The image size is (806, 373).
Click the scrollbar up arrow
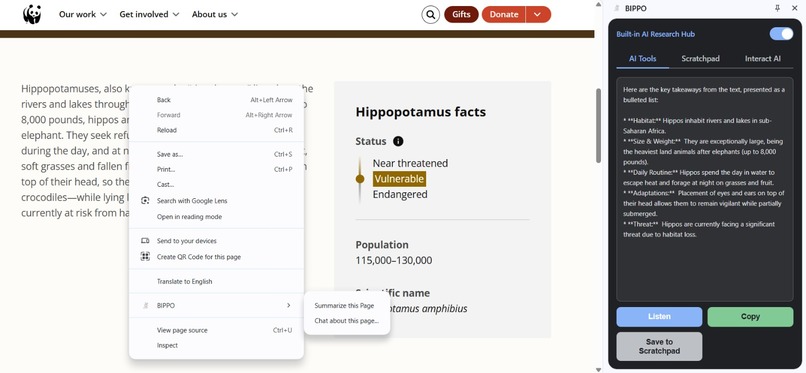598,4
